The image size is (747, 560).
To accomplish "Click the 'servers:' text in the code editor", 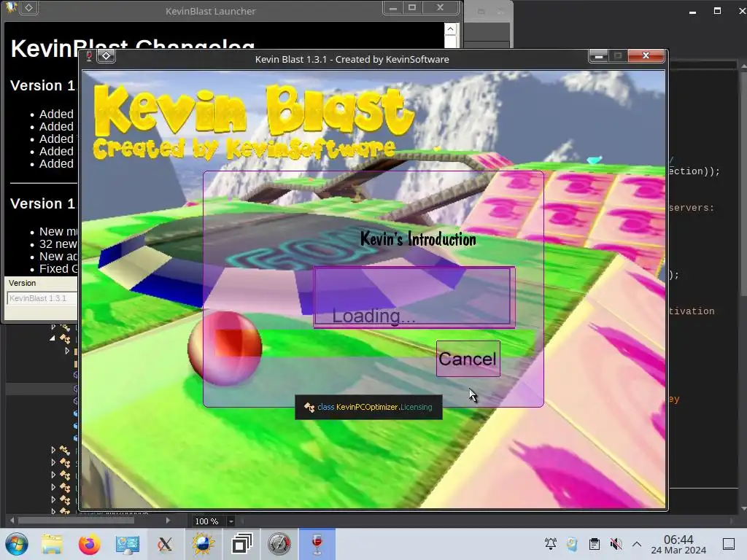I will (x=692, y=208).
